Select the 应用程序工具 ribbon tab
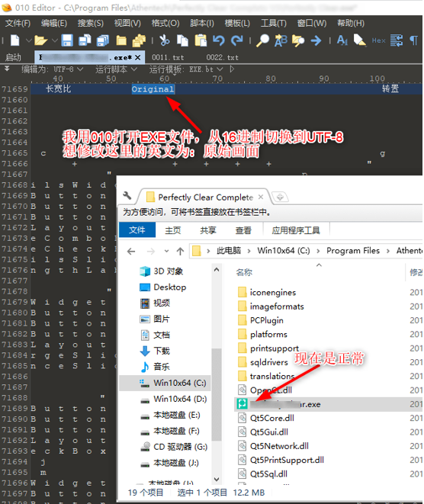This screenshot has height=504, width=424. (x=296, y=230)
